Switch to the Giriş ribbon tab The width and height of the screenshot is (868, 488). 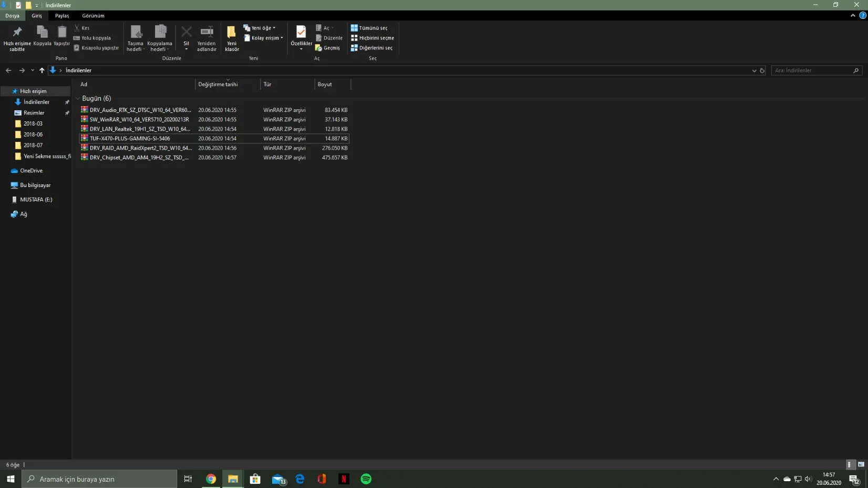[37, 16]
